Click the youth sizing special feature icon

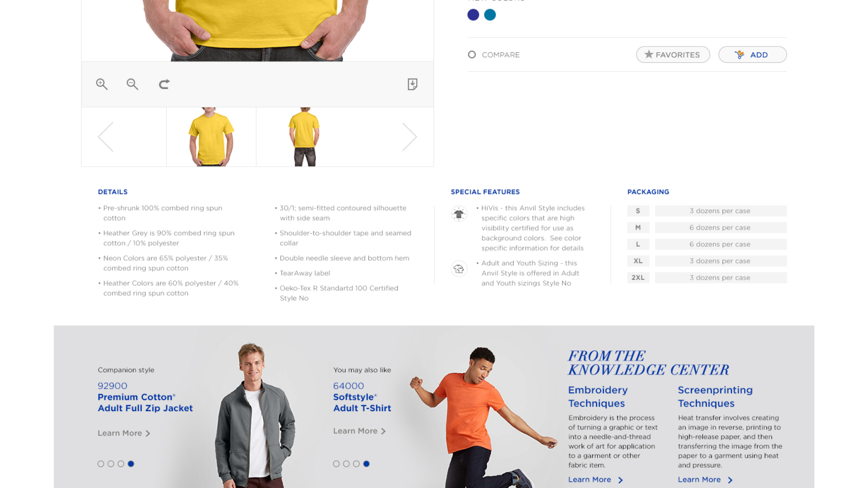458,269
